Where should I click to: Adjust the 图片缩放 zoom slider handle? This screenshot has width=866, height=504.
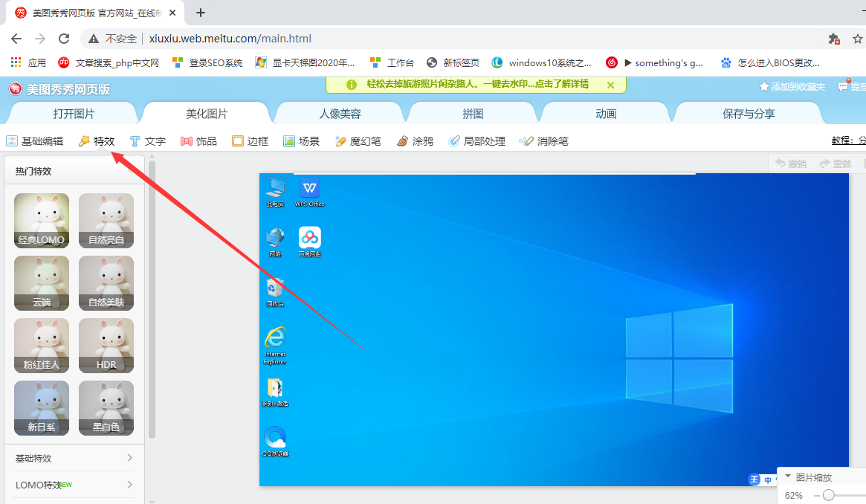point(828,495)
